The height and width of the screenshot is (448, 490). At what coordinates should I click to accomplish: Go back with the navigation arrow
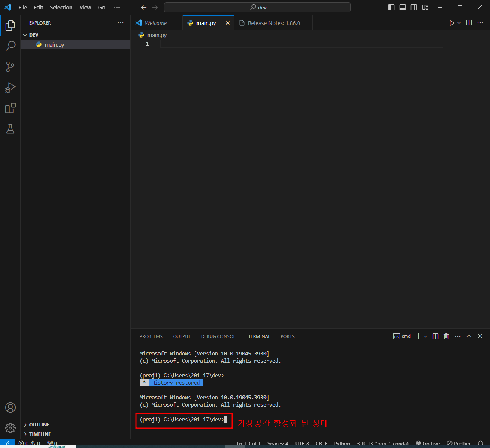coord(143,7)
